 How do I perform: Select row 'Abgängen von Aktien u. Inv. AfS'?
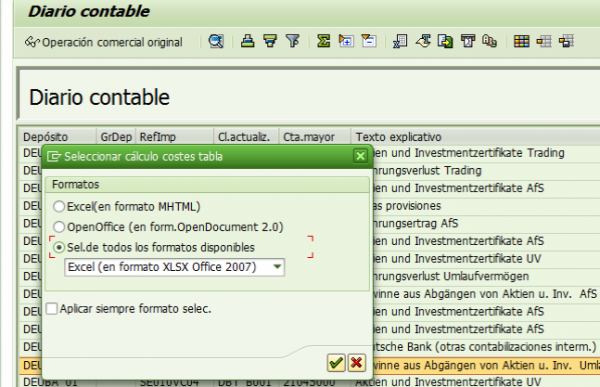click(x=485, y=294)
